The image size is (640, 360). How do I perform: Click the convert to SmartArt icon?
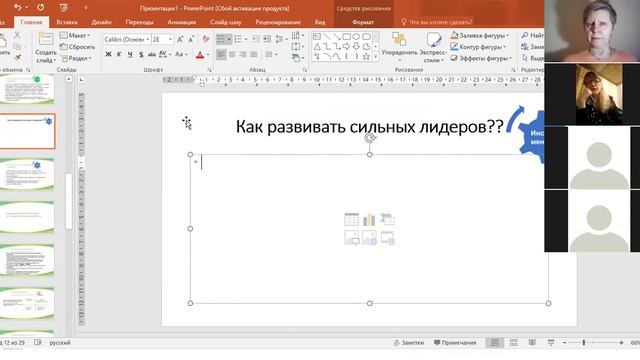[297, 58]
